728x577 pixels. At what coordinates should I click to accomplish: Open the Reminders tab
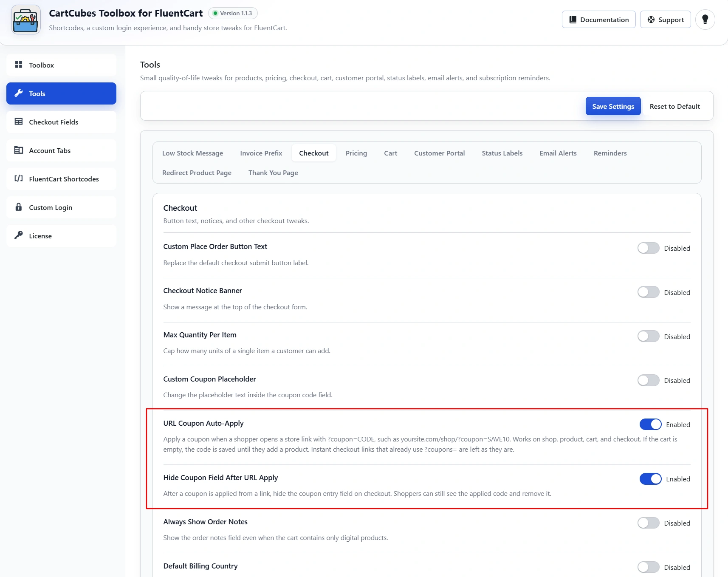[x=610, y=153]
